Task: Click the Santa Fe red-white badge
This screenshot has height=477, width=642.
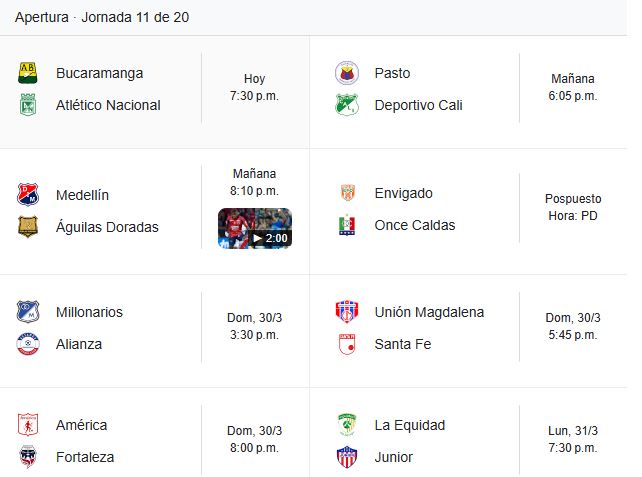Action: pos(347,344)
